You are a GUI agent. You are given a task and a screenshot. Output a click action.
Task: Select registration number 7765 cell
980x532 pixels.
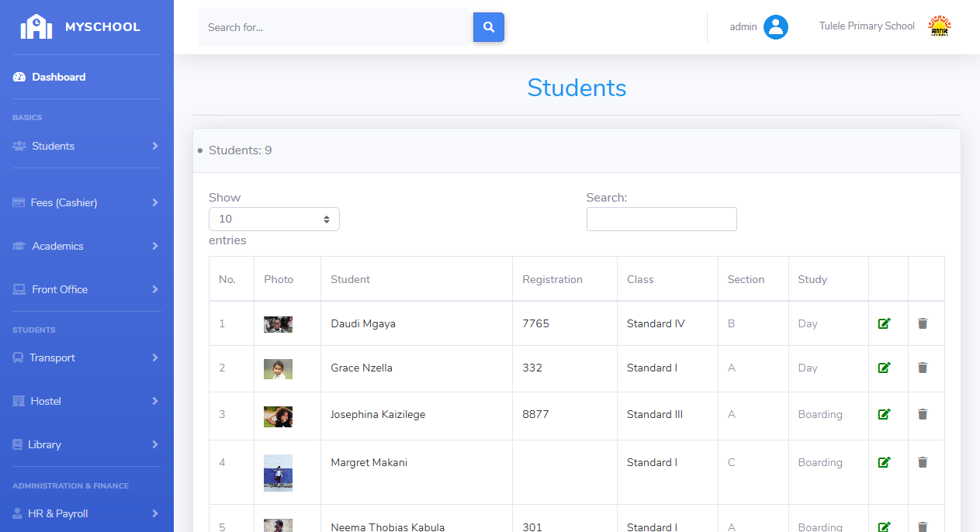pos(565,323)
